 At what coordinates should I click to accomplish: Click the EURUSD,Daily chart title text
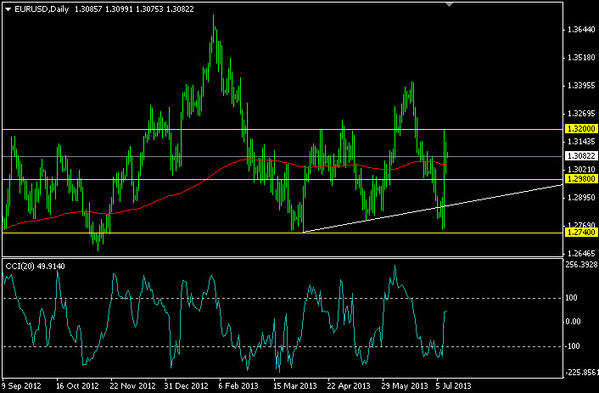tap(41, 9)
